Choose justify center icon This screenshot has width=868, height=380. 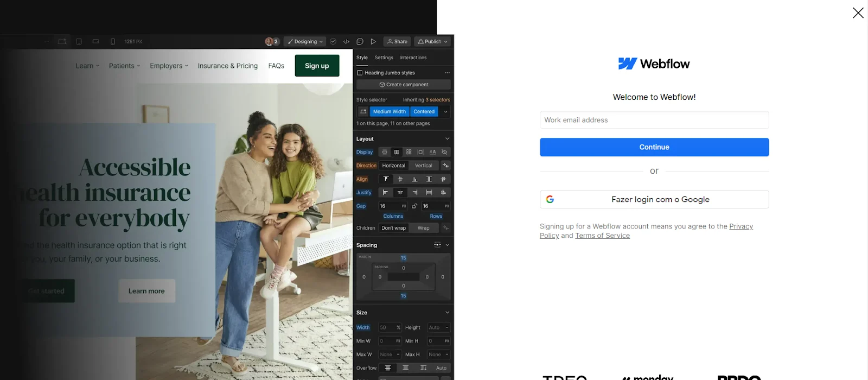[400, 192]
